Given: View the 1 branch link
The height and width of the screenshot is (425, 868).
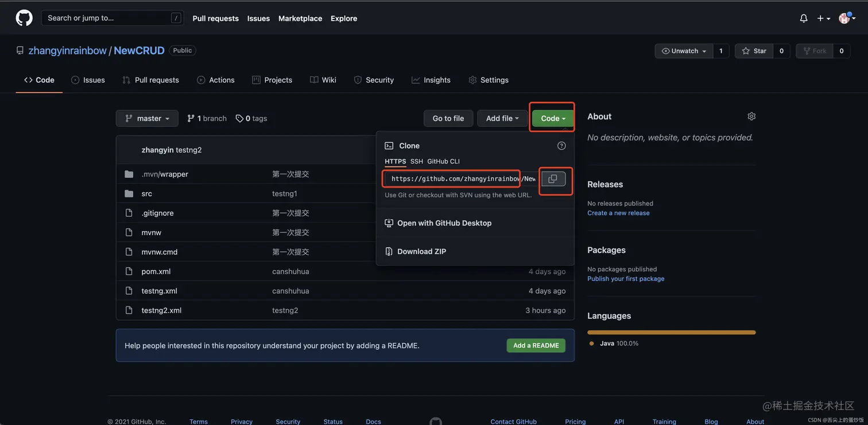Looking at the screenshot, I should click(x=207, y=118).
